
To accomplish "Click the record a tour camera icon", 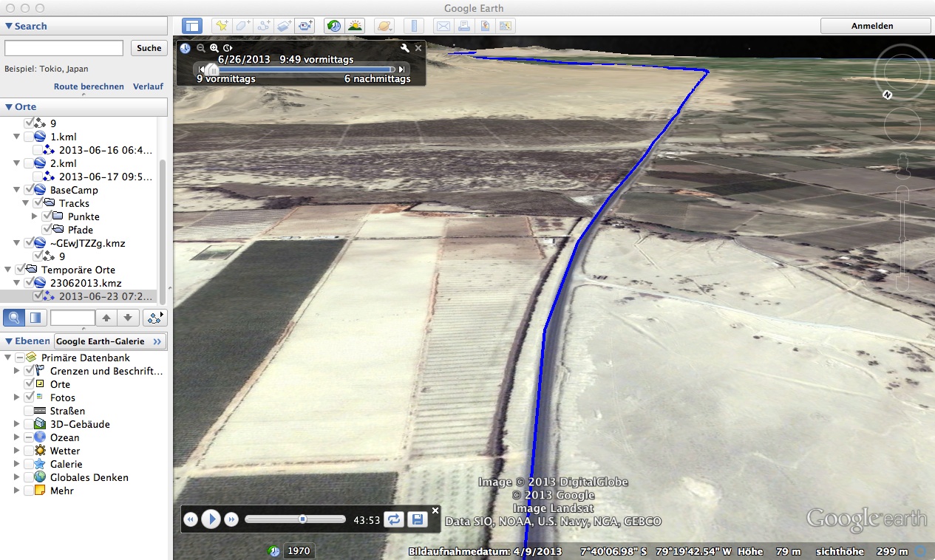I will coord(305,26).
